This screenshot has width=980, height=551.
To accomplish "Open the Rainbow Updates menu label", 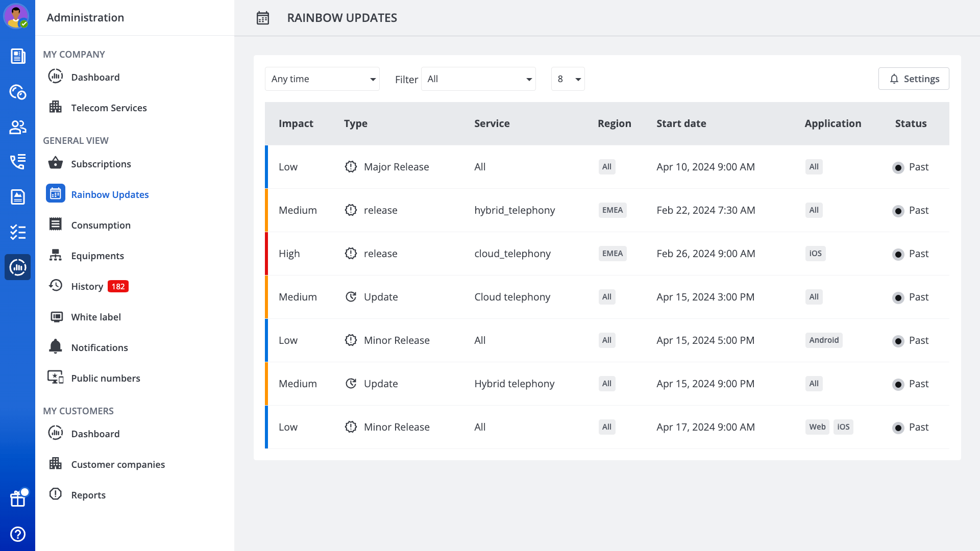I will [110, 194].
